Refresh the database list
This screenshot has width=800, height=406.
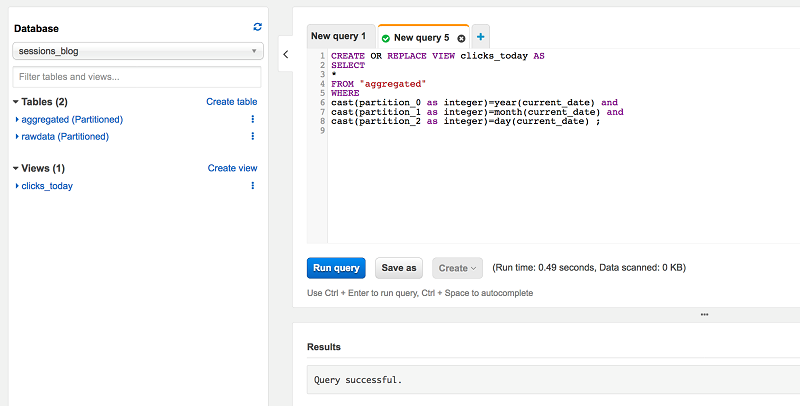(258, 27)
